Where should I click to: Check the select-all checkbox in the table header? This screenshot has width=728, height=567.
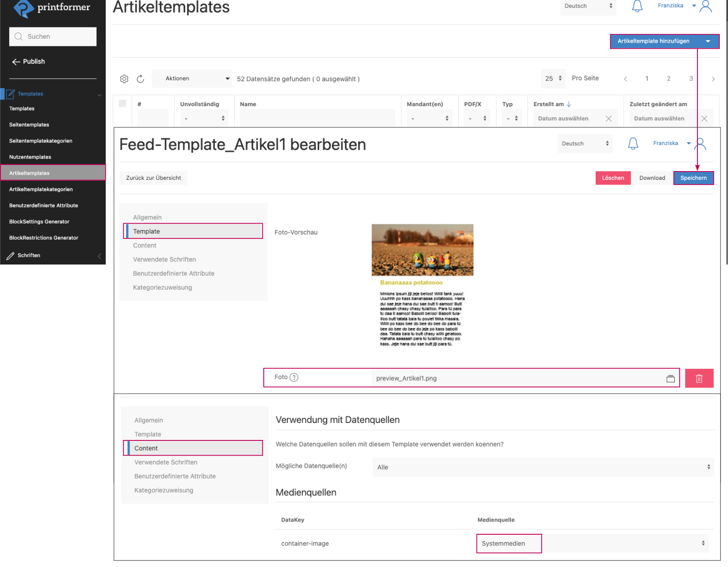coord(122,103)
